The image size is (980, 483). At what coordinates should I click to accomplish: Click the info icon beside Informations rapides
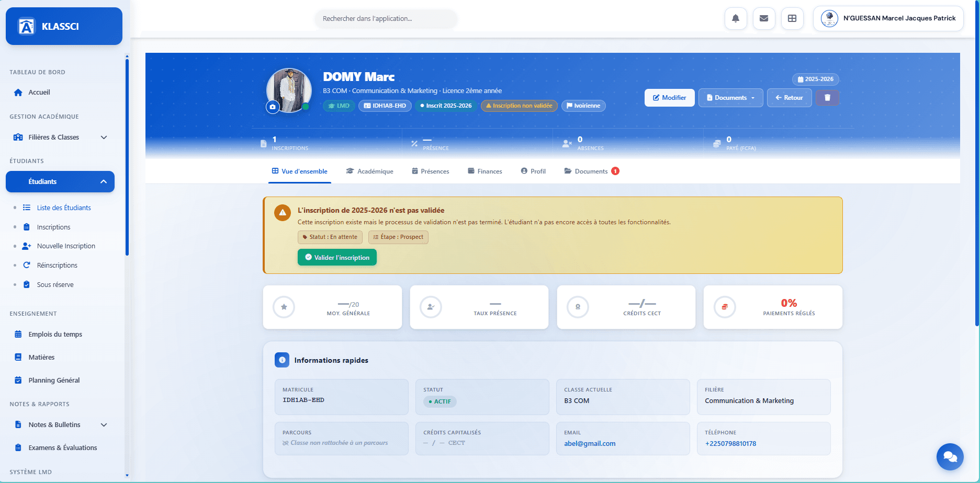282,360
